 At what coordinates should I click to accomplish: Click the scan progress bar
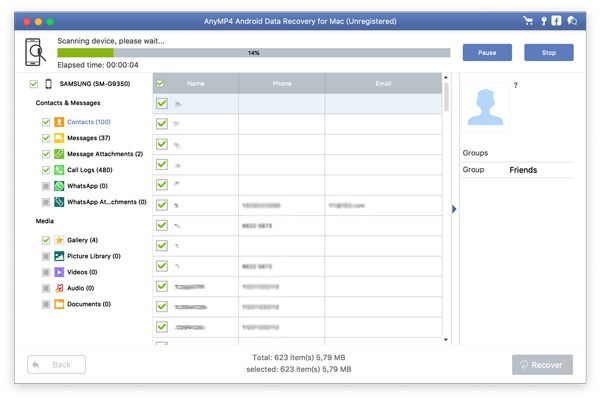[252, 52]
